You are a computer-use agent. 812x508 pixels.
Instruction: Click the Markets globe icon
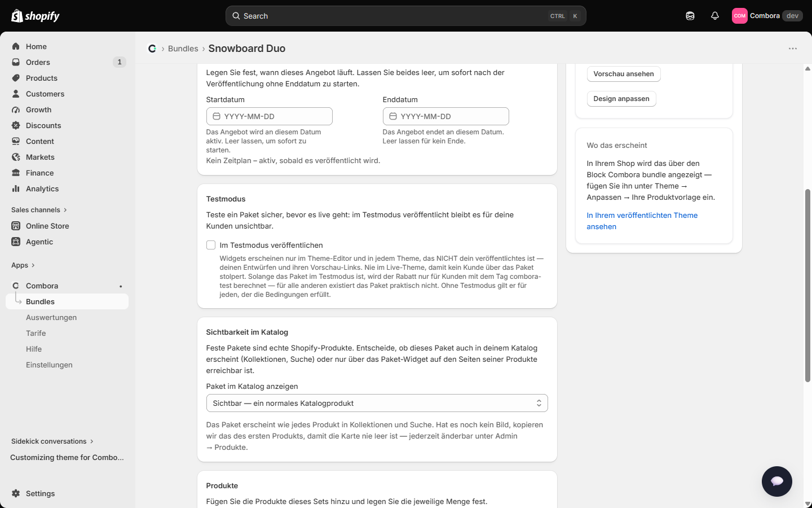pyautogui.click(x=16, y=157)
